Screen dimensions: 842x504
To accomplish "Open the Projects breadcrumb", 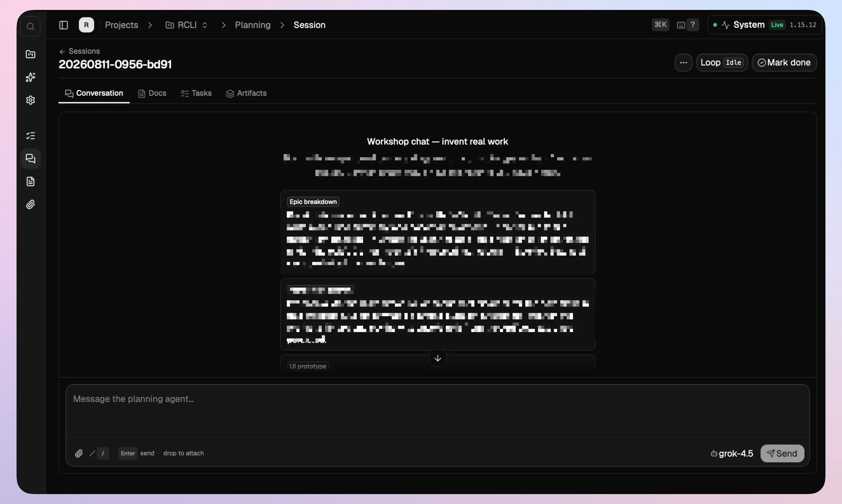I will pos(121,25).
